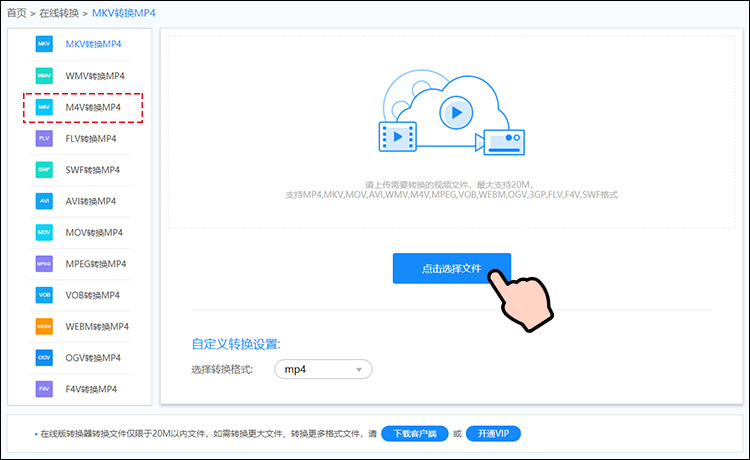
Task: Open F4V转换MP4 sidebar entry
Action: pos(91,389)
